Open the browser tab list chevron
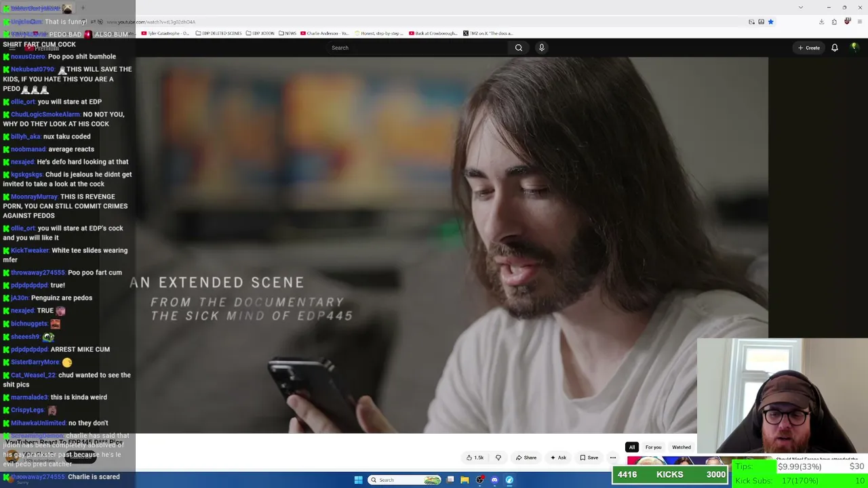868x488 pixels. [x=801, y=7]
